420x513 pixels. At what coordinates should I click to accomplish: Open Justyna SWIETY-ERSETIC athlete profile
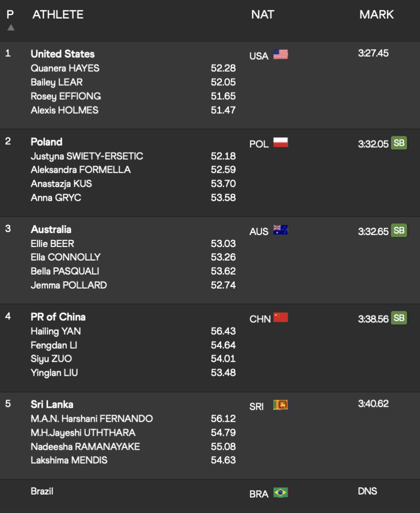(87, 156)
